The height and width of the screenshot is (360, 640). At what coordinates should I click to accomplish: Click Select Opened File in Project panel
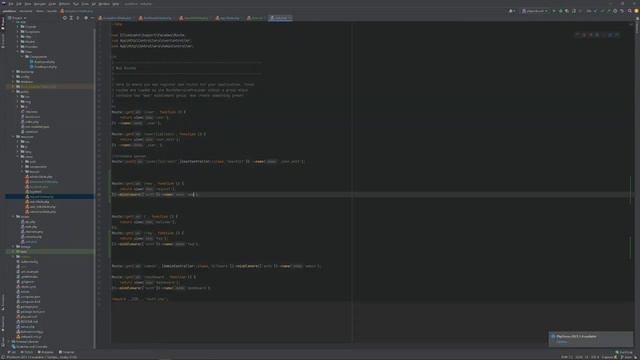tap(64, 18)
